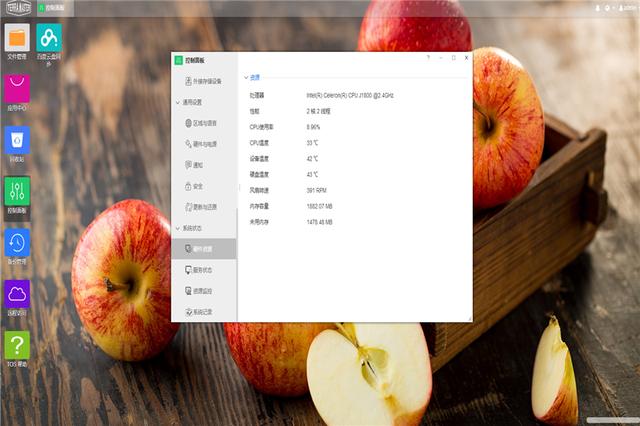
Task: Click the 硬盘温度 value 43 ℃
Action: (312, 175)
